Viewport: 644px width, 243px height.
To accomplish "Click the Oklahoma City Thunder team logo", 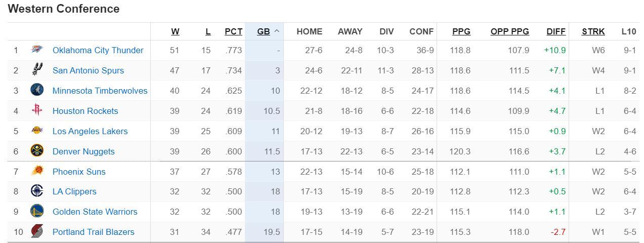I will (x=37, y=50).
